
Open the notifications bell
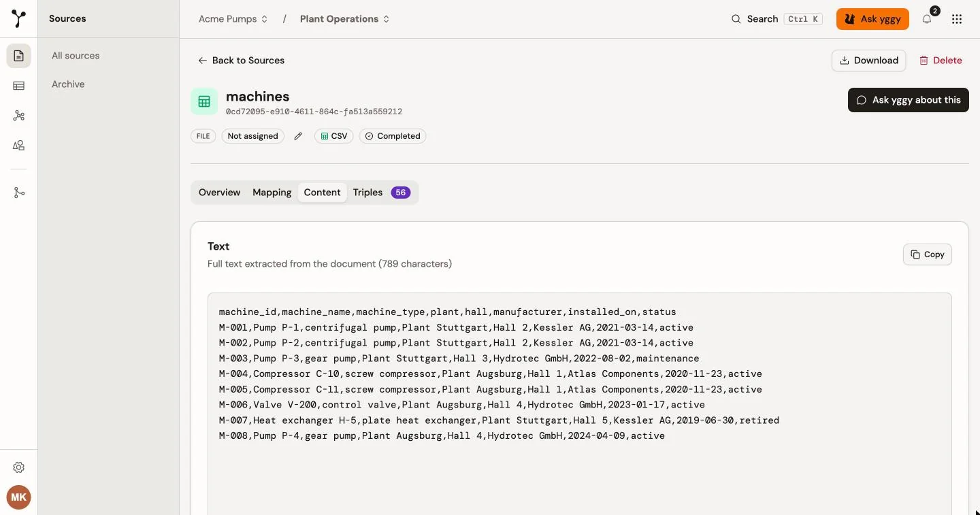click(927, 19)
